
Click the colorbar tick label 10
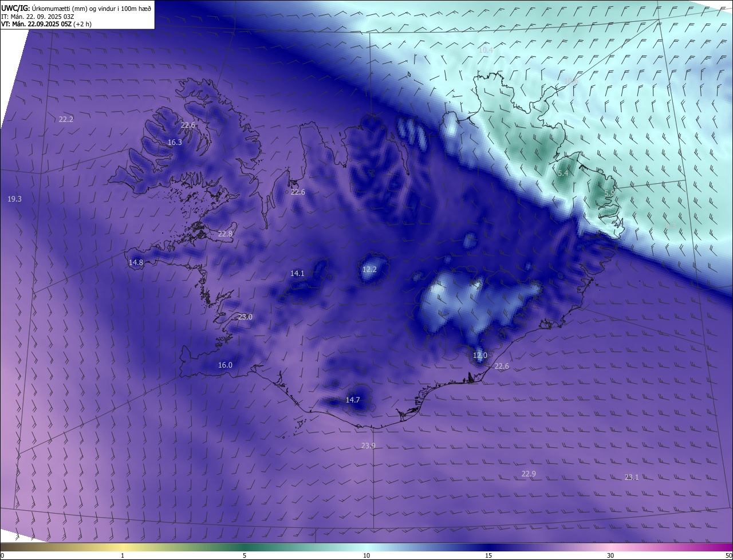pos(366,555)
